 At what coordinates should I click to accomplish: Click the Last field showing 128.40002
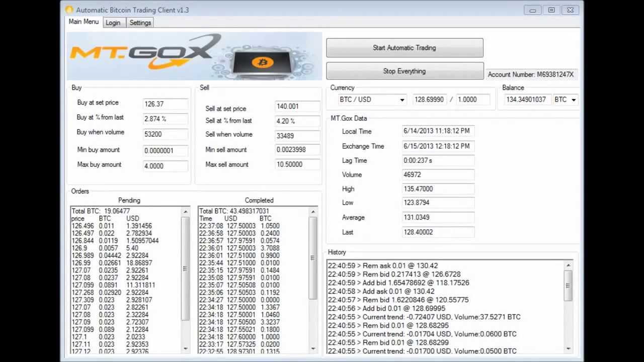438,232
